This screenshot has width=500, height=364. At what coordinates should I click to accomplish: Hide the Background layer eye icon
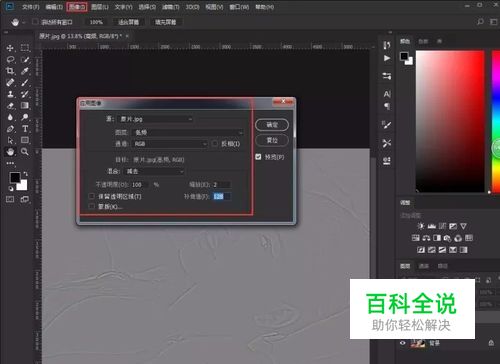coord(403,343)
